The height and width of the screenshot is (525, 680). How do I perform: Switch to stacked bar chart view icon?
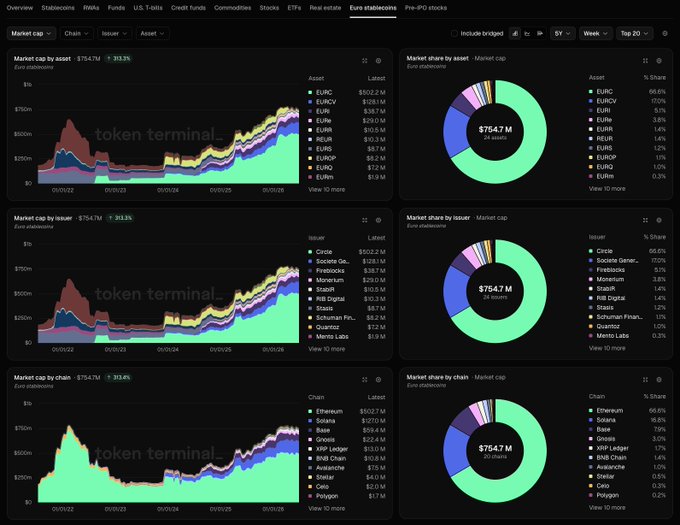pyautogui.click(x=515, y=33)
